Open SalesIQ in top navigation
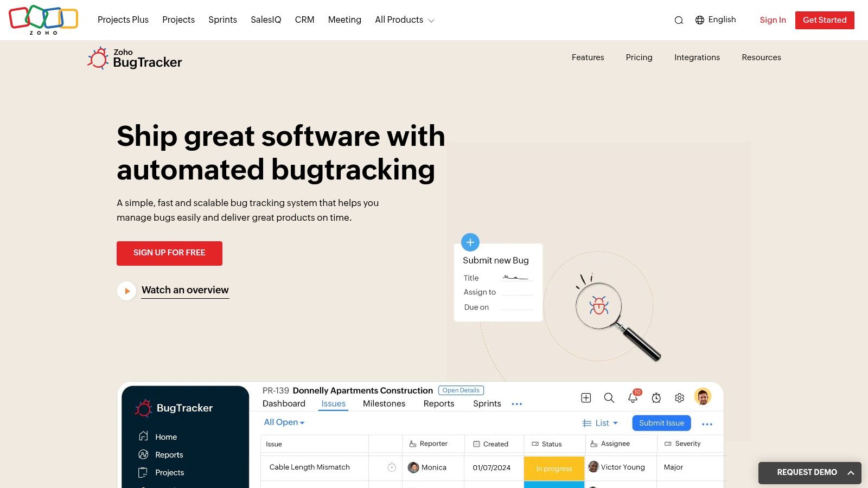 [x=266, y=20]
